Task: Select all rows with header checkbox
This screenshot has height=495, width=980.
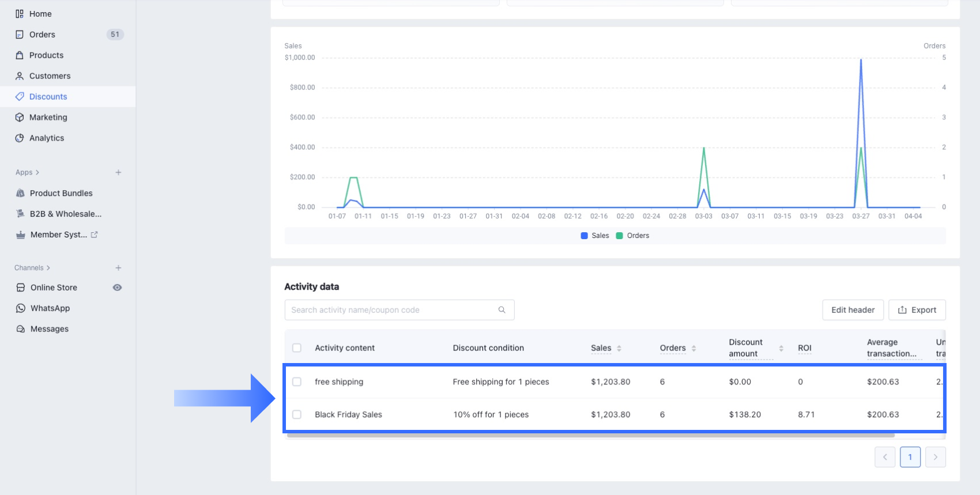Action: [297, 348]
